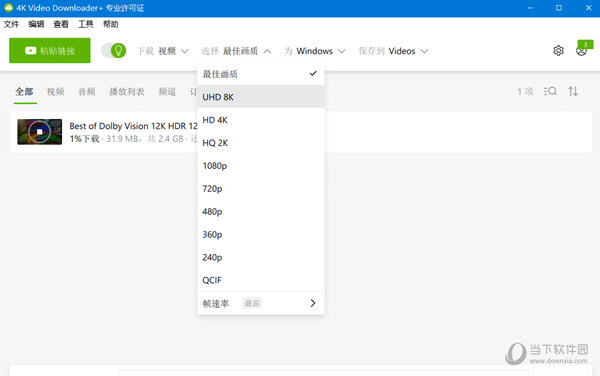Switch to the 频道 tab
The height and width of the screenshot is (376, 600).
point(167,92)
